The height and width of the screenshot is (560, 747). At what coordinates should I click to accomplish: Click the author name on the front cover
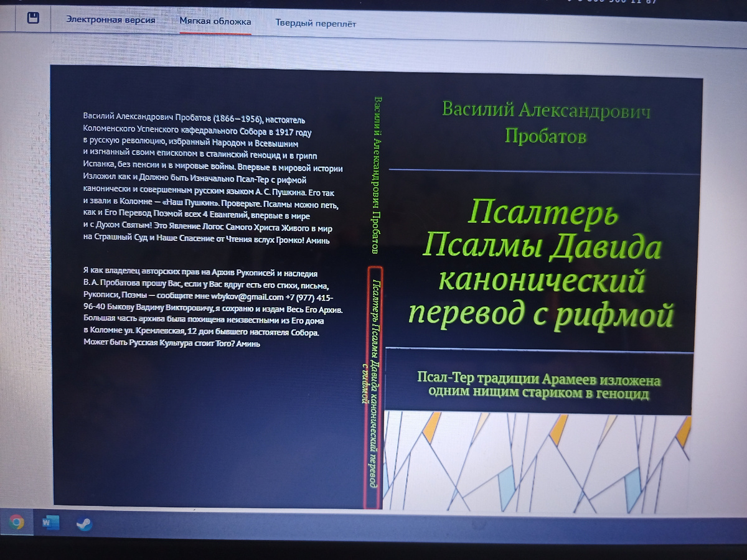point(546,123)
